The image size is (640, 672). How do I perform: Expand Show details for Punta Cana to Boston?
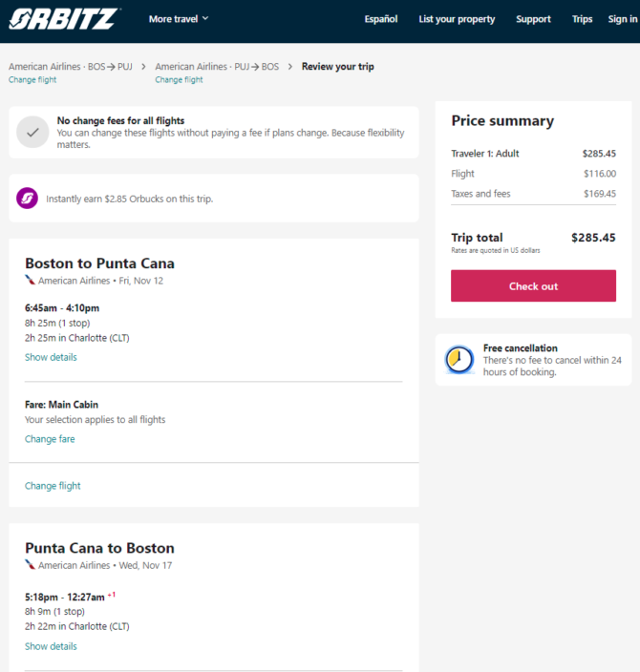click(x=51, y=646)
